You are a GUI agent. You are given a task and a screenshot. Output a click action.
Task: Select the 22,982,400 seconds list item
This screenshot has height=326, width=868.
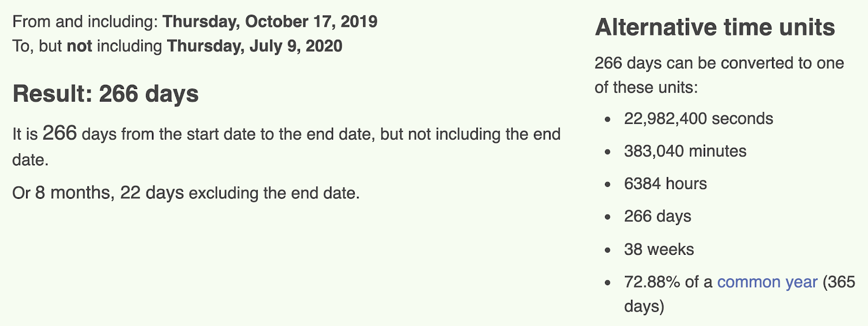(x=699, y=118)
